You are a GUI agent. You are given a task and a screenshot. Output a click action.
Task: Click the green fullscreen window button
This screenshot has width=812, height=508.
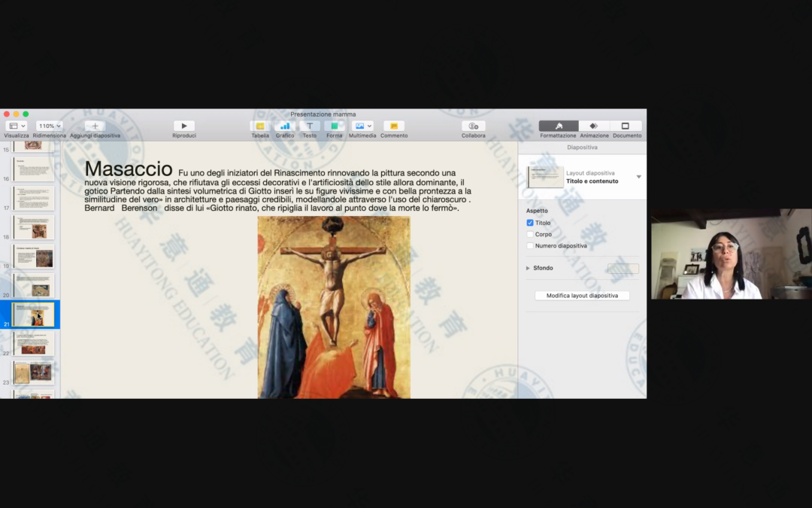click(x=26, y=114)
